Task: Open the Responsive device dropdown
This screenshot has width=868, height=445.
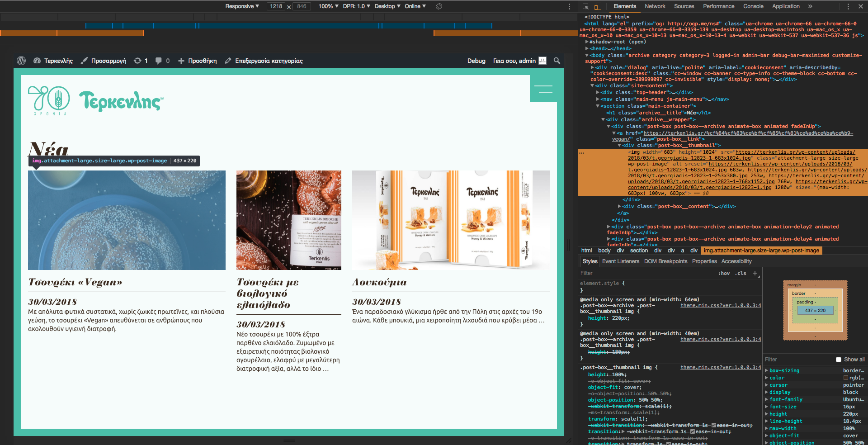Action: (x=242, y=6)
